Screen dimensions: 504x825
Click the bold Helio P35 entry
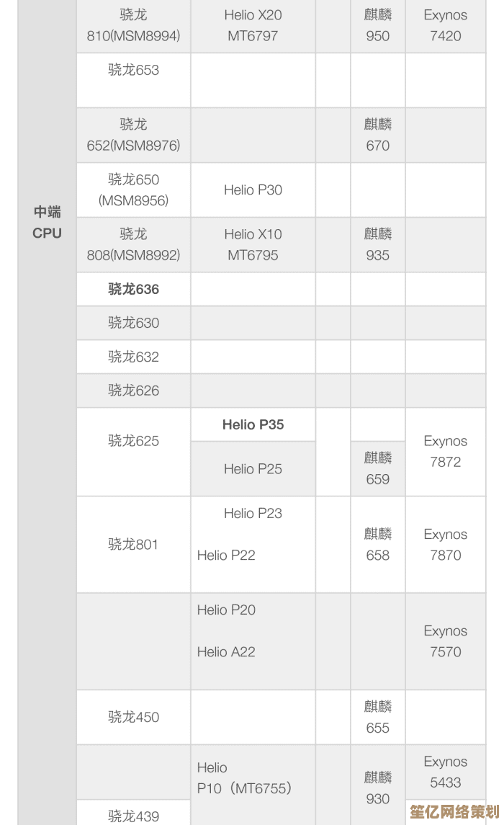pos(253,425)
